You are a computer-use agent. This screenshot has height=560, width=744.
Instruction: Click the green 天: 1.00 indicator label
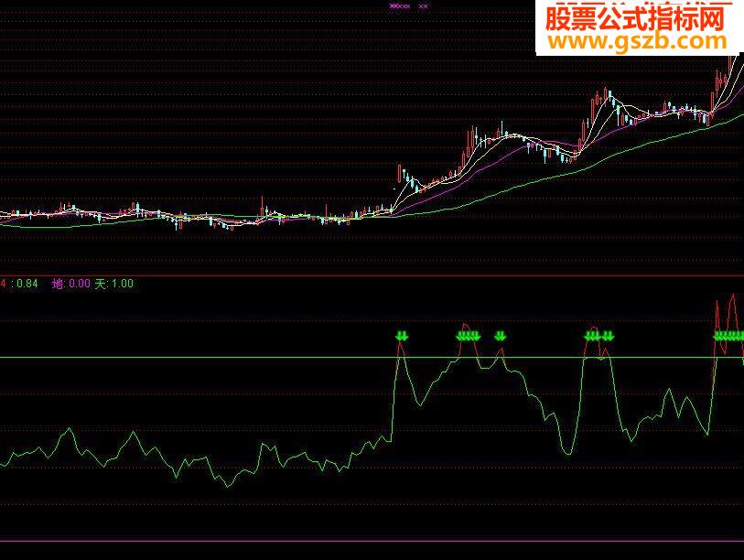(x=114, y=284)
